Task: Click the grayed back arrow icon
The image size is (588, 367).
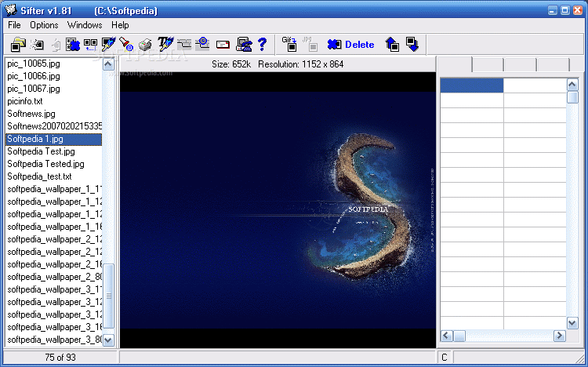Action: [56, 45]
